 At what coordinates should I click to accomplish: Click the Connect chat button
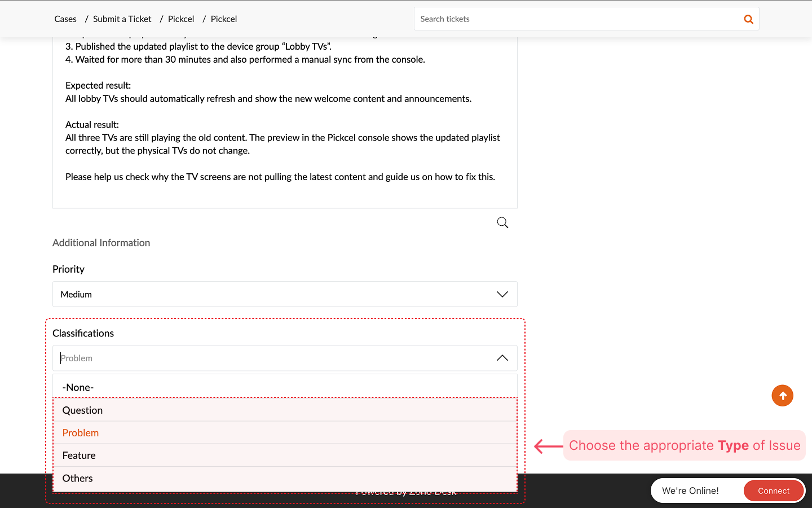(x=773, y=491)
